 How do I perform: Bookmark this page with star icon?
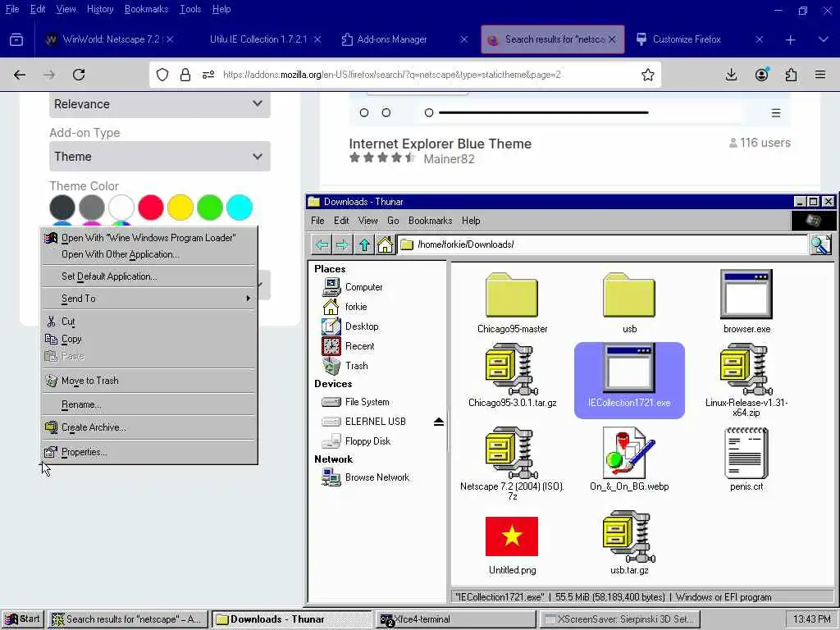pyautogui.click(x=648, y=75)
